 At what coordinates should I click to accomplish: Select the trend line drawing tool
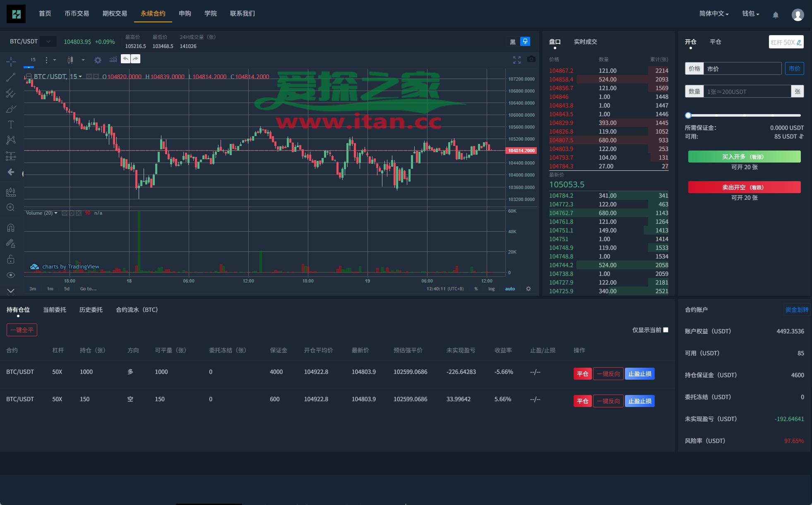click(x=11, y=77)
